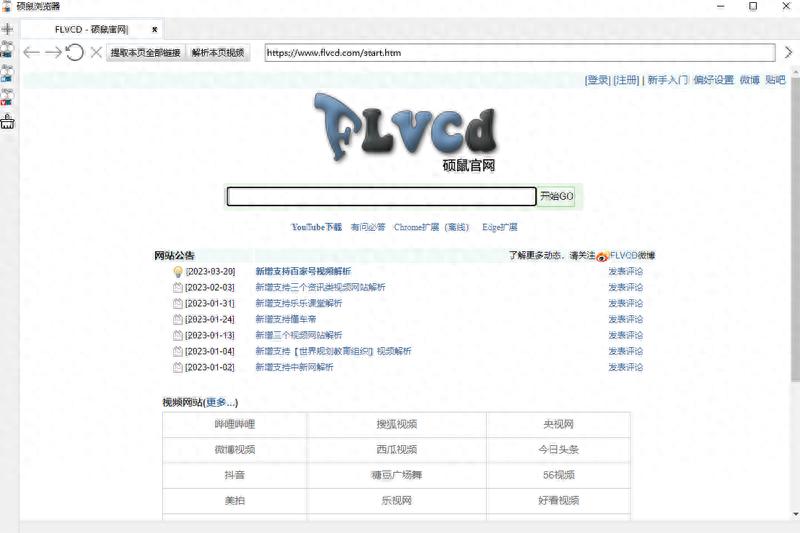Viewport: 800px width, 533px height.
Task: Open the 新手入门 link
Action: [667, 80]
